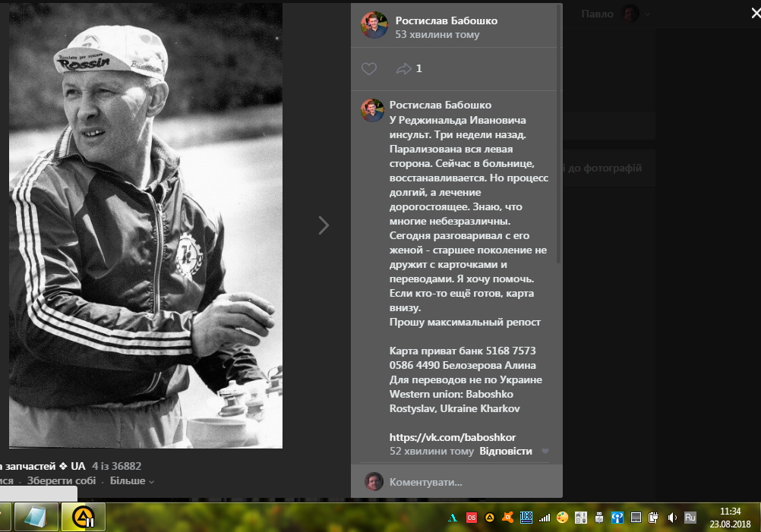
Task: Open the volume speaker tray icon
Action: (x=672, y=518)
